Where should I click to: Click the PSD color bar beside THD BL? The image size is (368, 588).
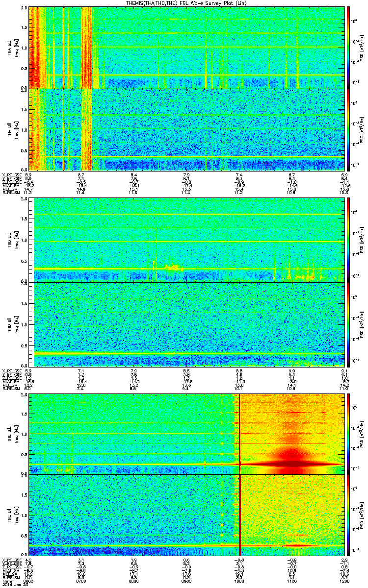(x=348, y=239)
